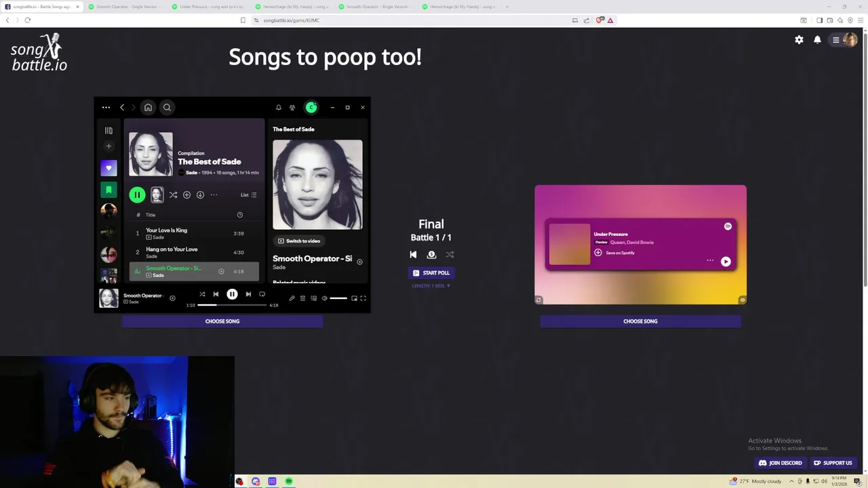Open Spotify Friend Activity icon
The image size is (868, 488).
(292, 107)
